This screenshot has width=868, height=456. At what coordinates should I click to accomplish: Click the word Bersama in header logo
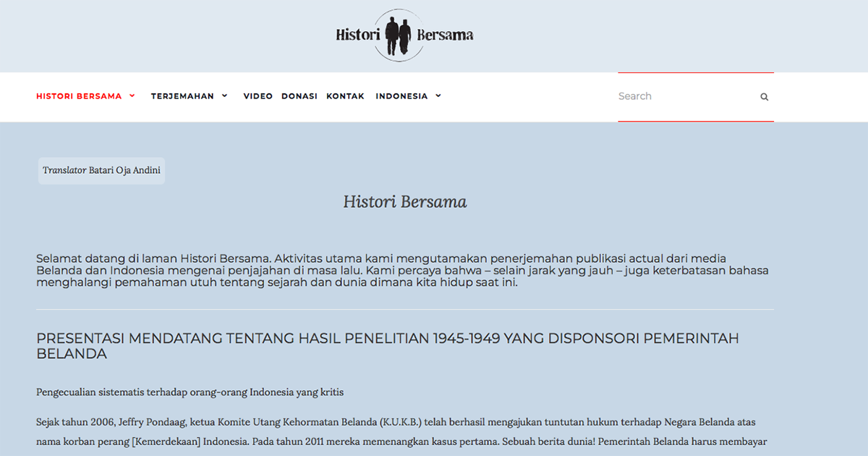[x=445, y=35]
